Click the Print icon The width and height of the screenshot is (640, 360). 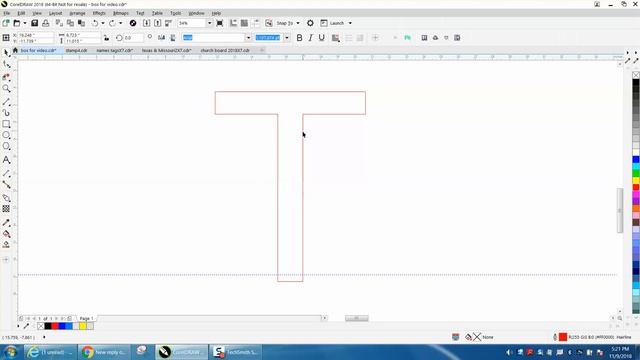[x=46, y=23]
